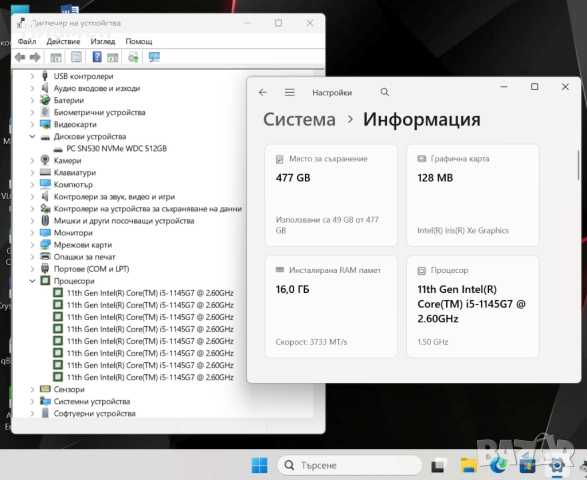Open the Windows Start button
Image resolution: width=587 pixels, height=480 pixels.
point(259,465)
